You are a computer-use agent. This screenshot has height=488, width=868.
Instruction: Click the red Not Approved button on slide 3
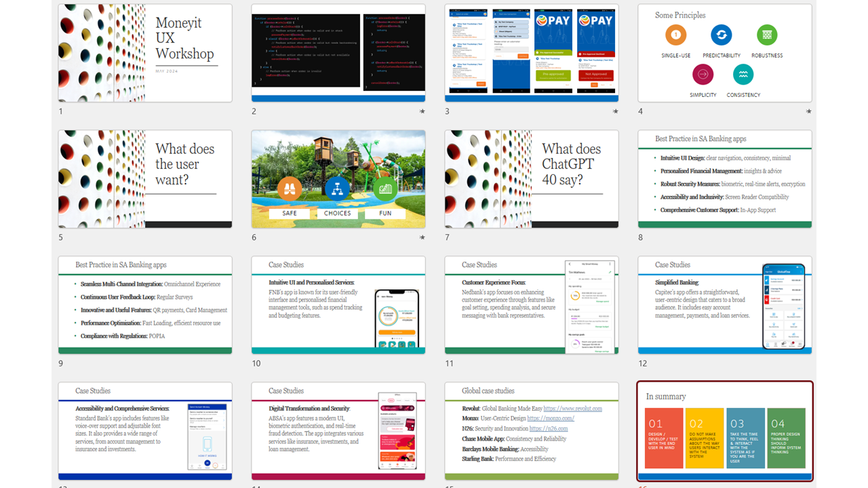tap(595, 76)
